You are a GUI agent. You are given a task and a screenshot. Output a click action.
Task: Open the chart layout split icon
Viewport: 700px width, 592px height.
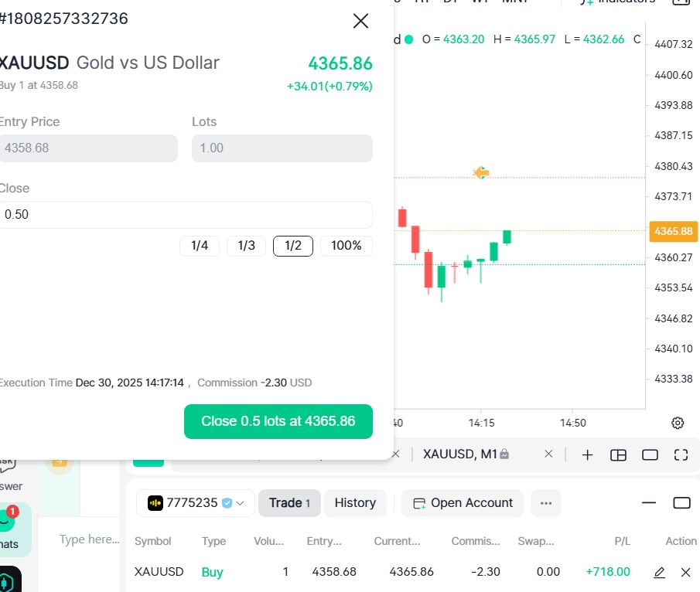(618, 454)
